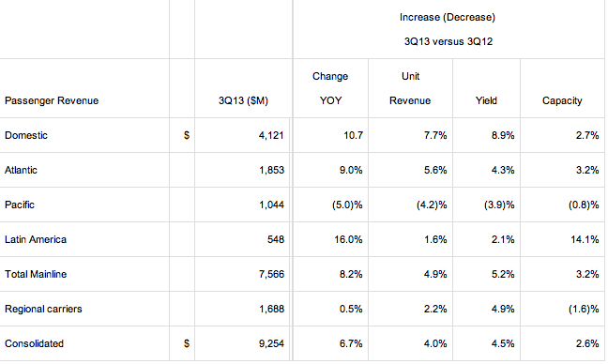
Task: Select the Atlantic row label
Action: point(21,170)
